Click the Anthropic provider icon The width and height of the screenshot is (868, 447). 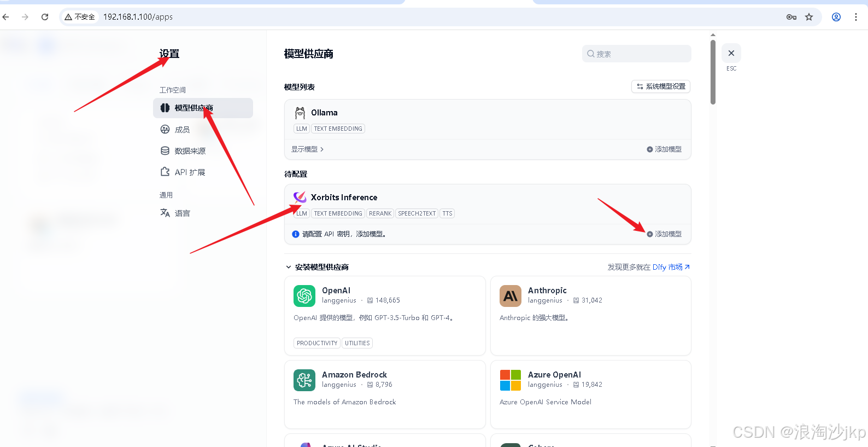pos(511,296)
